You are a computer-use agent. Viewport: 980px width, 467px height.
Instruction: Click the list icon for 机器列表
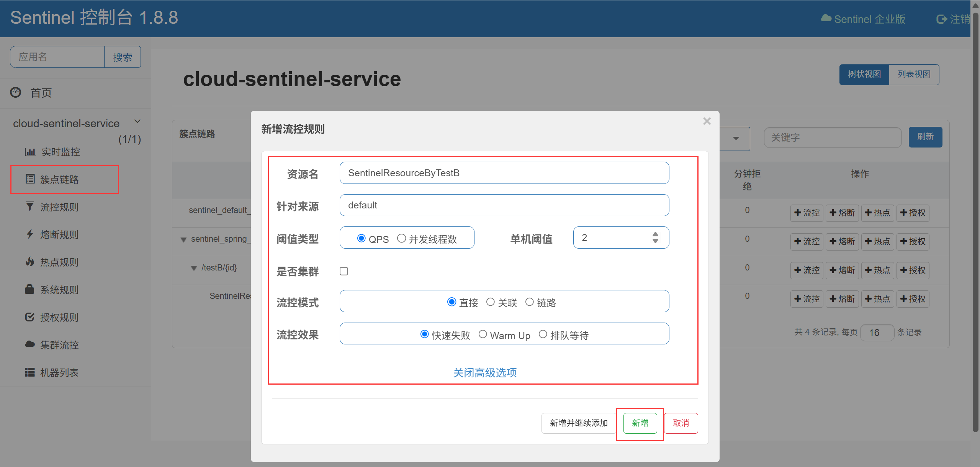coord(29,372)
